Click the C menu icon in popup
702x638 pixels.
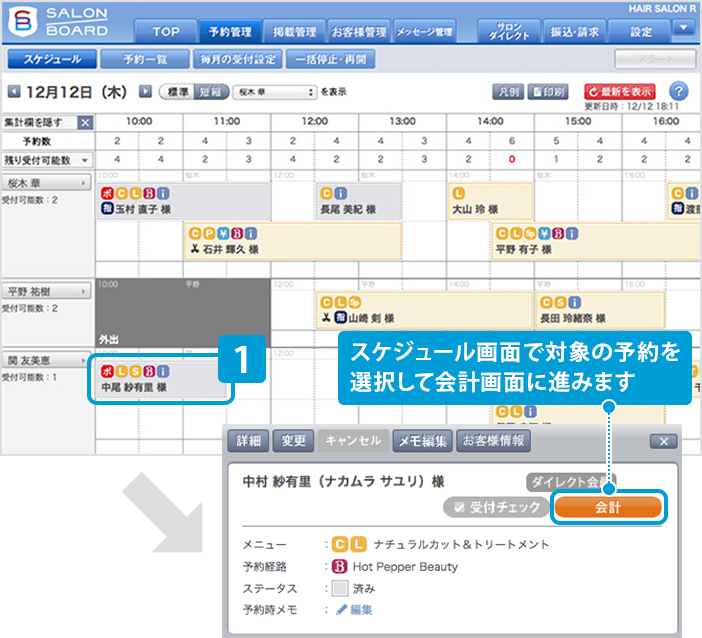point(339,544)
